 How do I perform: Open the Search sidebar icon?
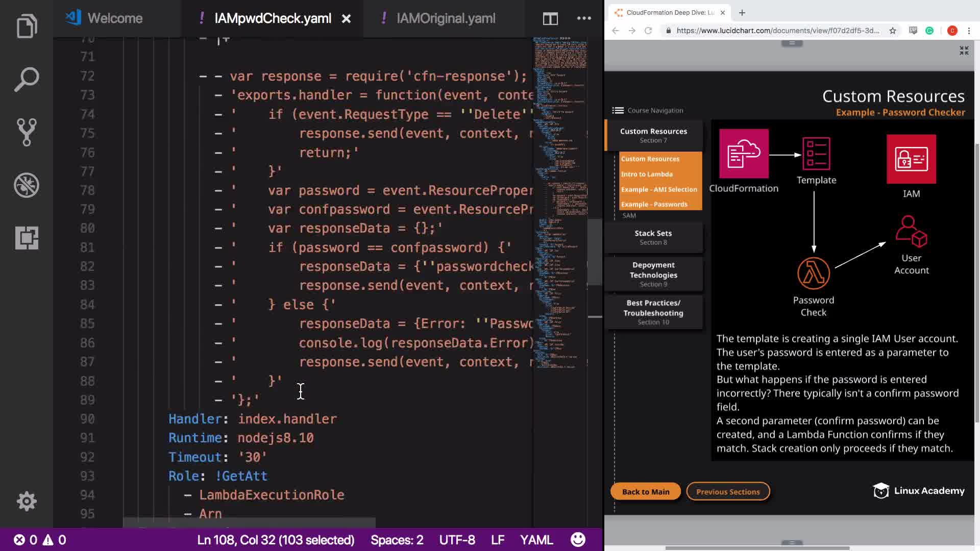[x=27, y=80]
